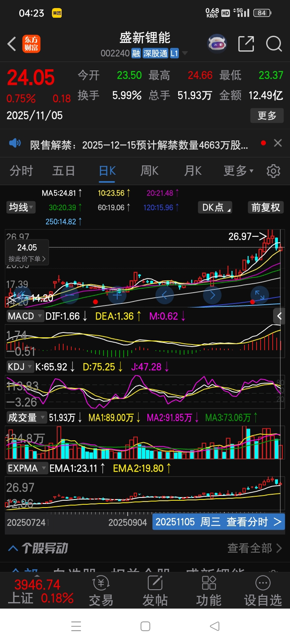Switch to 周K tab
This screenshot has width=290, height=644.
(x=149, y=171)
